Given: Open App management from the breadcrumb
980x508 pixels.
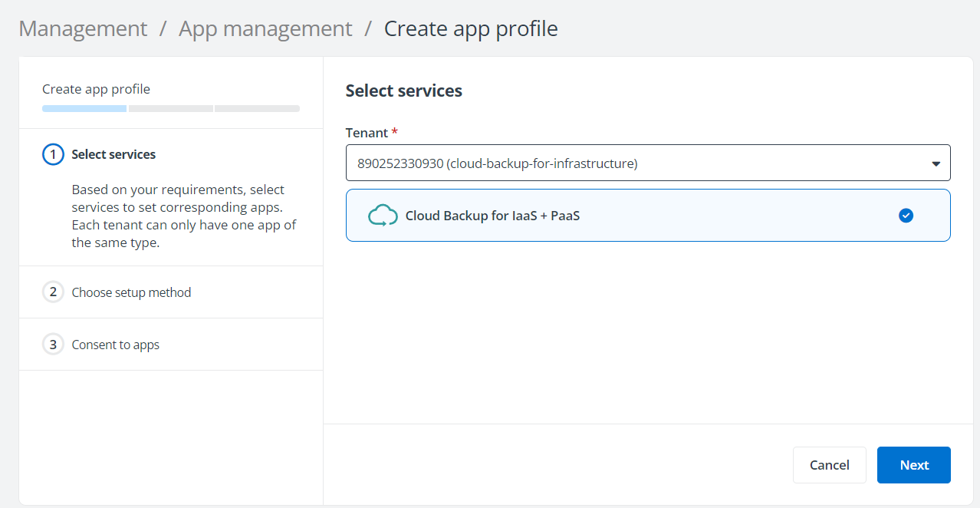Looking at the screenshot, I should coord(265,28).
